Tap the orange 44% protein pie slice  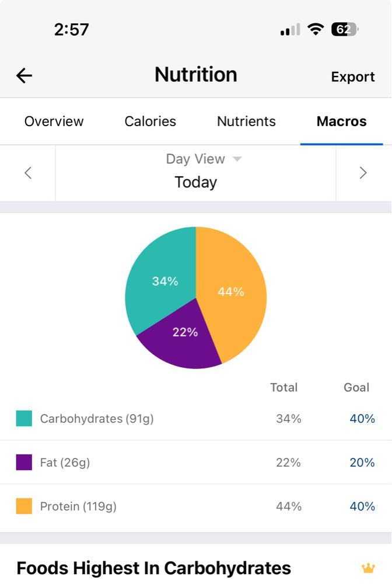pos(233,292)
